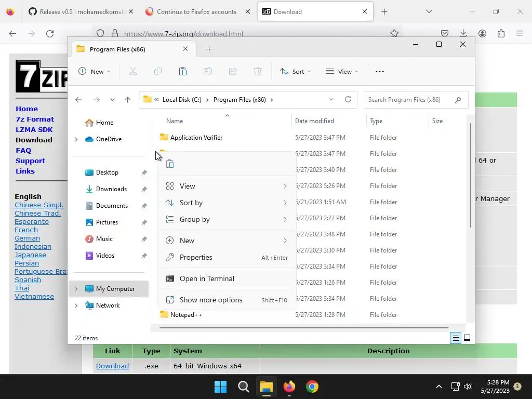Open View submenu in context menu
Viewport: 532px width, 399px height.
(227, 186)
